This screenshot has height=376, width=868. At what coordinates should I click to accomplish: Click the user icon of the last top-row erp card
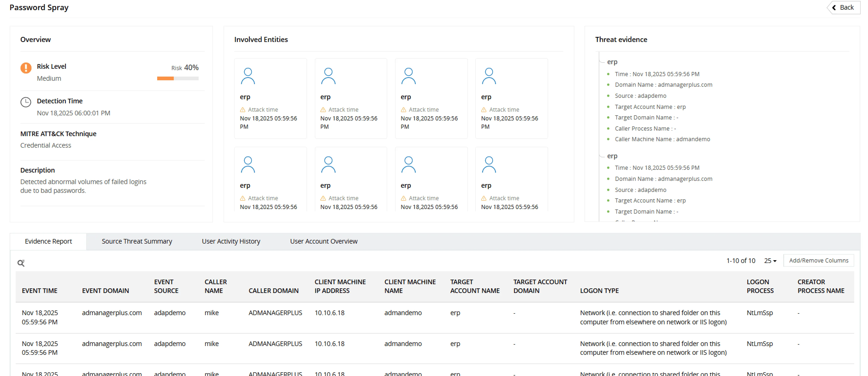pyautogui.click(x=489, y=76)
